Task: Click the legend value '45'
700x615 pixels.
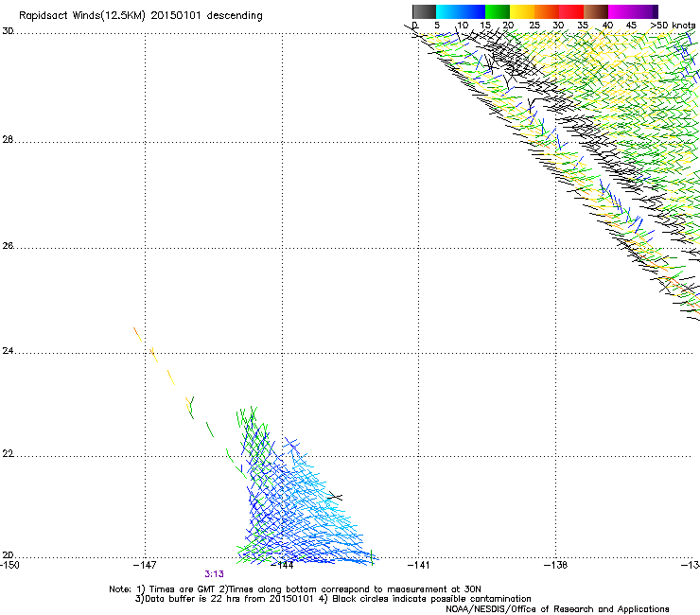Action: (631, 26)
